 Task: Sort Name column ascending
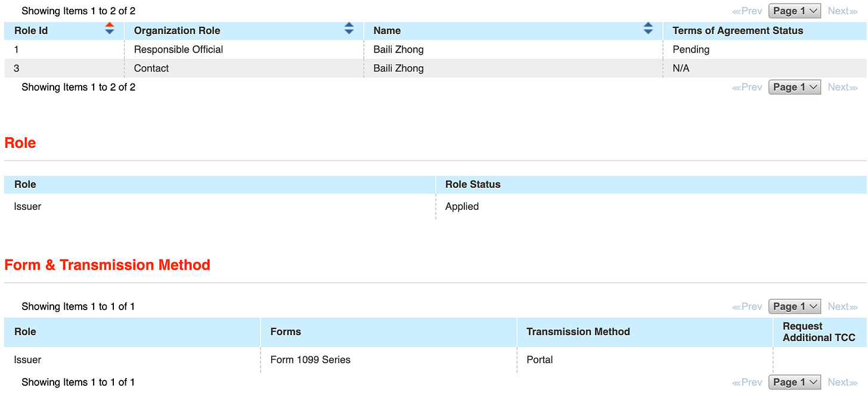click(x=647, y=26)
